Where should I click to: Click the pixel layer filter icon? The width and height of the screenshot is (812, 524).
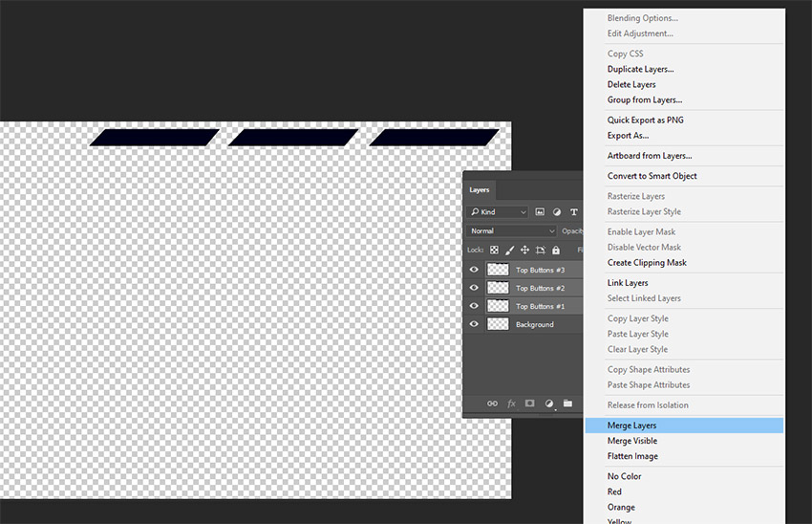pos(540,212)
